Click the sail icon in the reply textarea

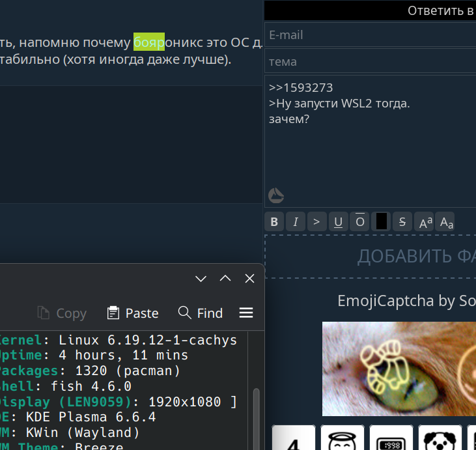pos(276,195)
